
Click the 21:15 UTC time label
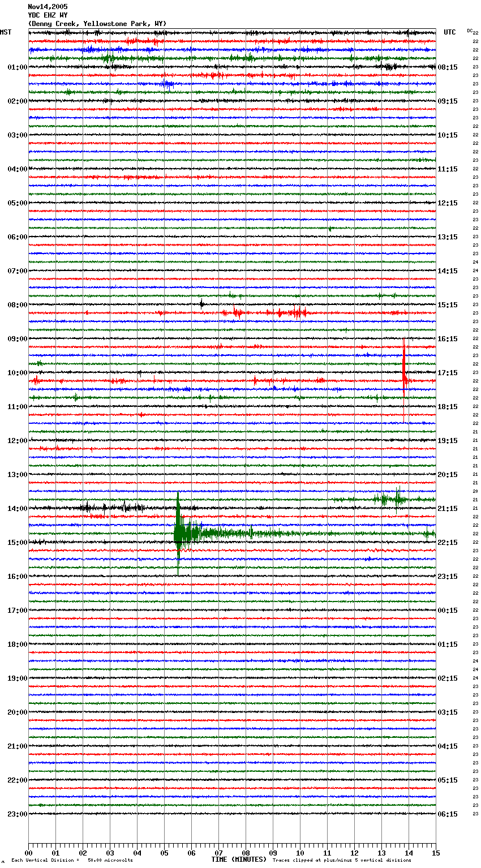pyautogui.click(x=448, y=509)
